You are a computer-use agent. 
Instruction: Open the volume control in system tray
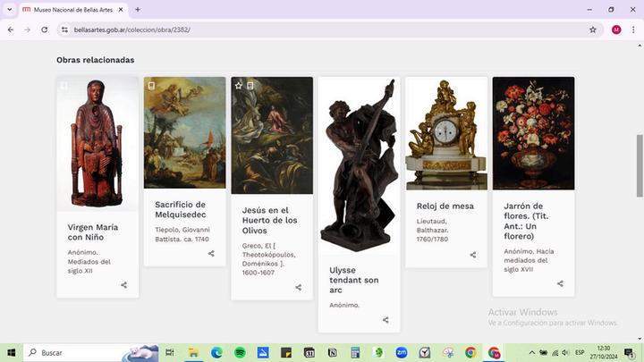coord(565,352)
